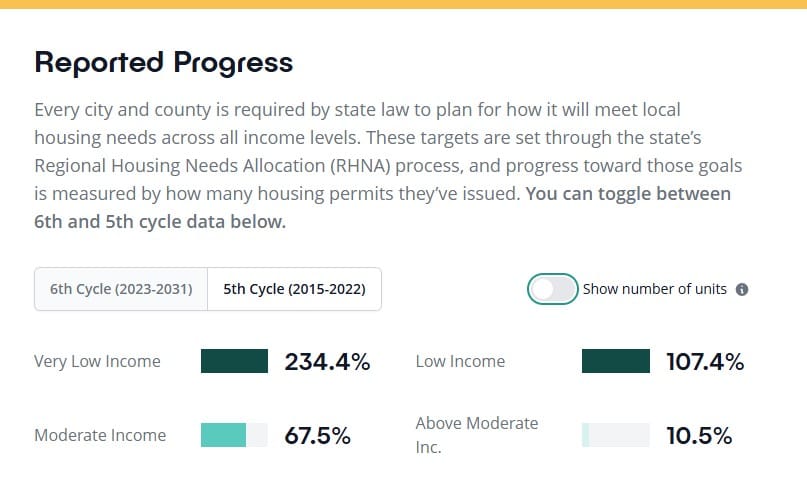Click the Very Low Income progress bar
Screen dimensions: 807x487
[234, 361]
